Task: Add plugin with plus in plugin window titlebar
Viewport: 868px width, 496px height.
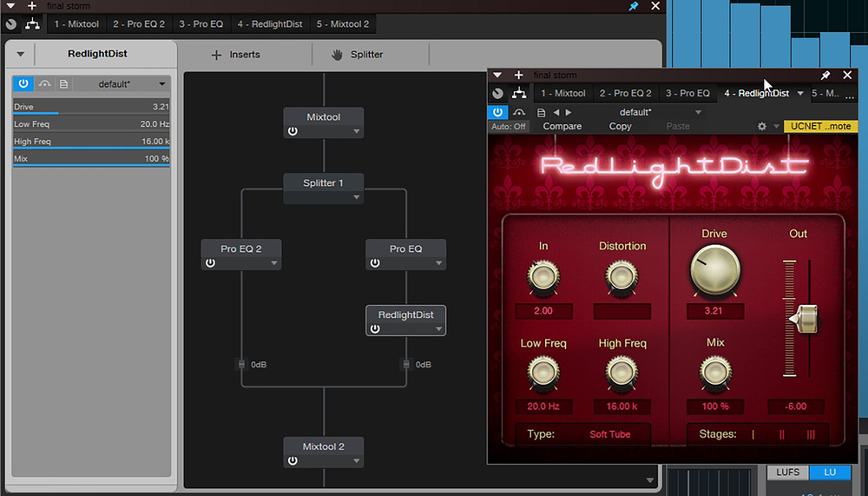Action: pos(519,75)
